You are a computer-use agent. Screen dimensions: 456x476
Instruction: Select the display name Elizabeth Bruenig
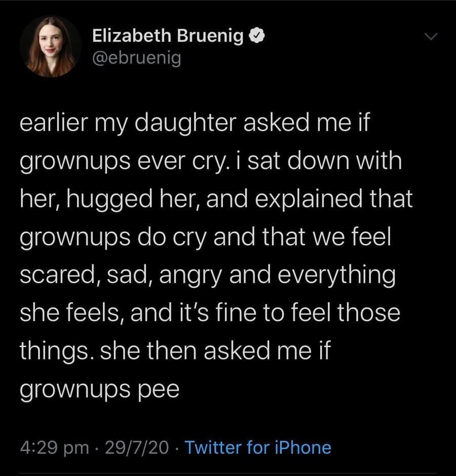tap(168, 35)
